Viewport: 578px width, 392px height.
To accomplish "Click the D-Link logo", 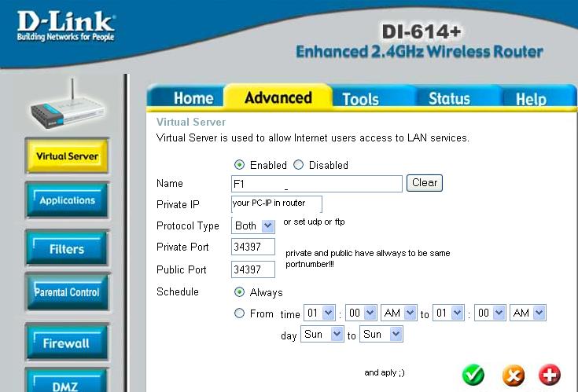I will pos(66,26).
